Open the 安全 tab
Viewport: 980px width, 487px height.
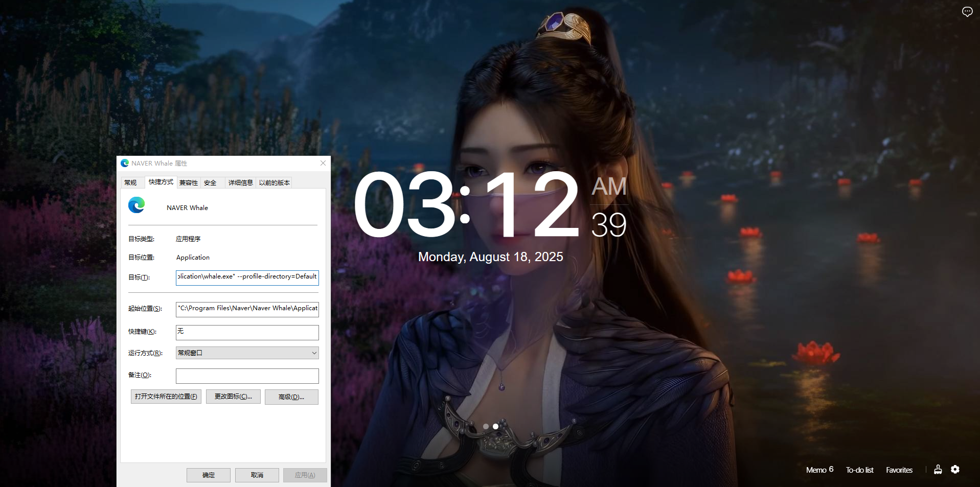coord(210,183)
